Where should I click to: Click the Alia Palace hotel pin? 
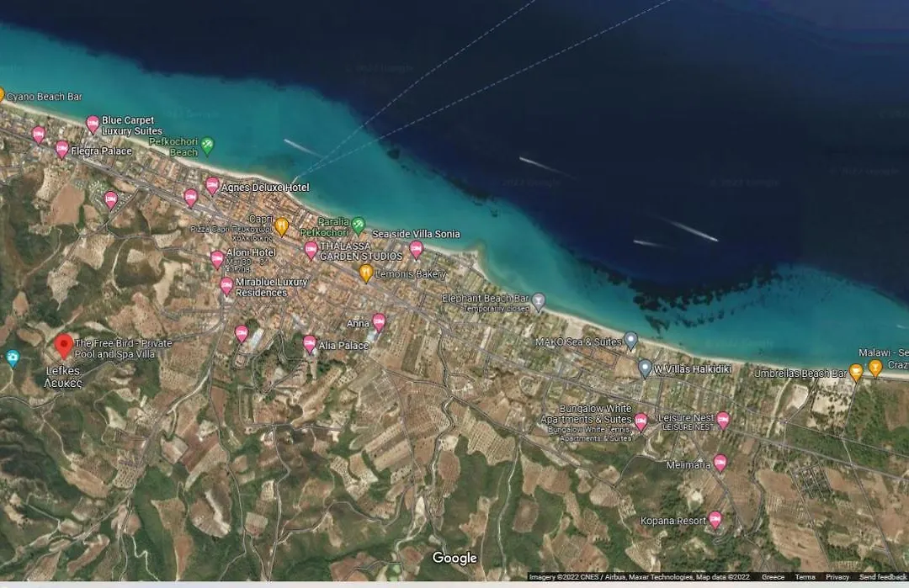310,344
